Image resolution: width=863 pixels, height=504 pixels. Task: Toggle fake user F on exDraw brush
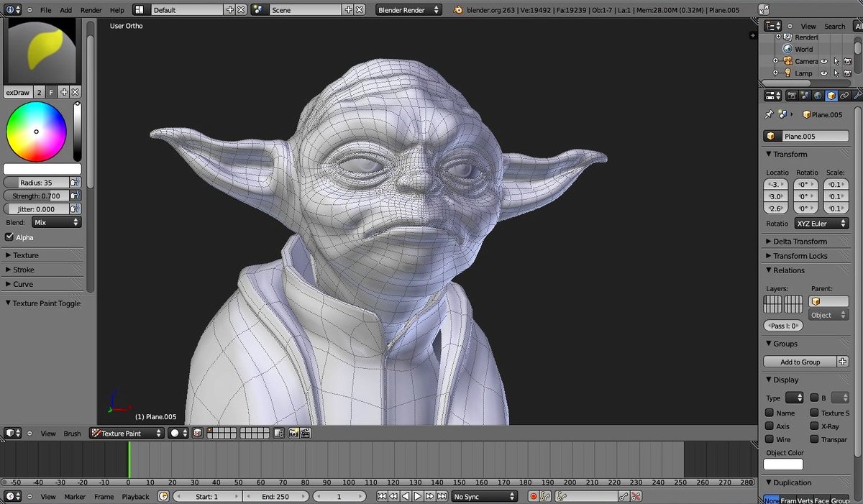51,92
